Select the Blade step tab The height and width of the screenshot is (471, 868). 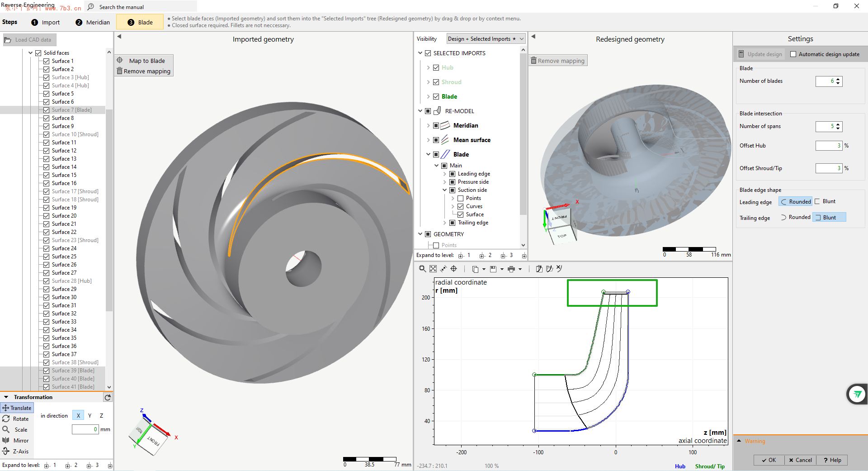point(140,23)
